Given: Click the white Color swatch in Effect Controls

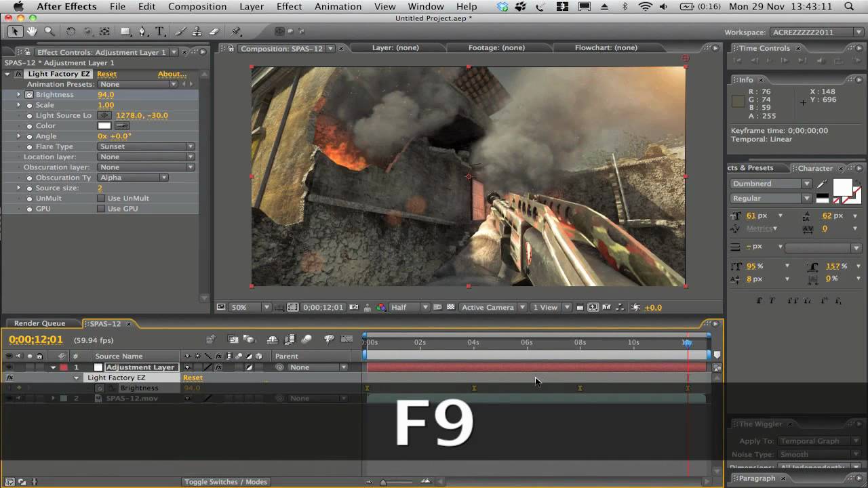Looking at the screenshot, I should click(x=104, y=125).
